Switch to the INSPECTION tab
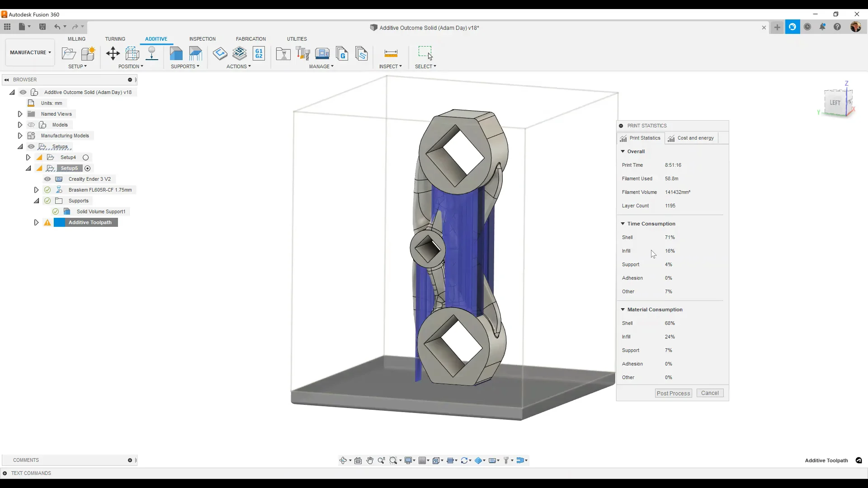The width and height of the screenshot is (868, 488). pos(203,39)
